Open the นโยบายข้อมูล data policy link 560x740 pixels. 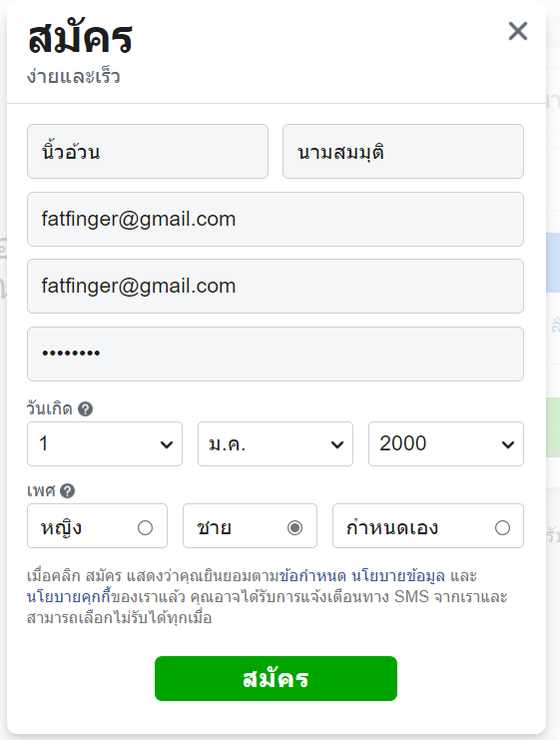click(x=398, y=576)
